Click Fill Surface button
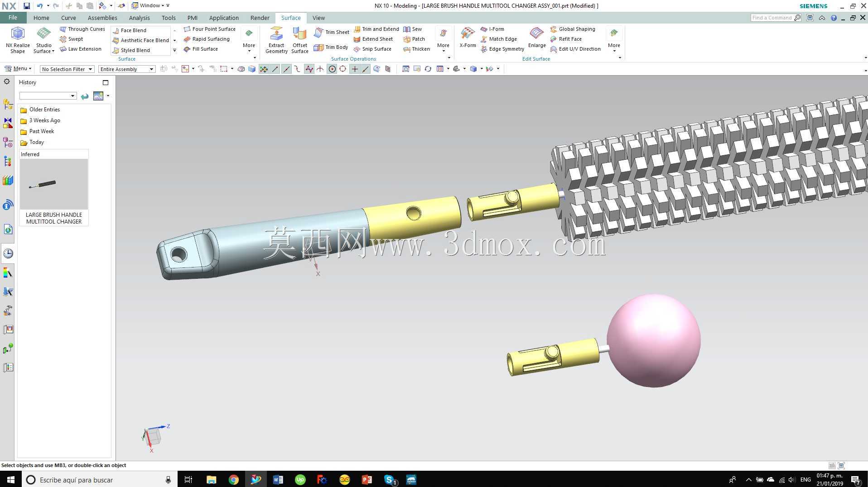868x487 pixels. click(x=201, y=49)
